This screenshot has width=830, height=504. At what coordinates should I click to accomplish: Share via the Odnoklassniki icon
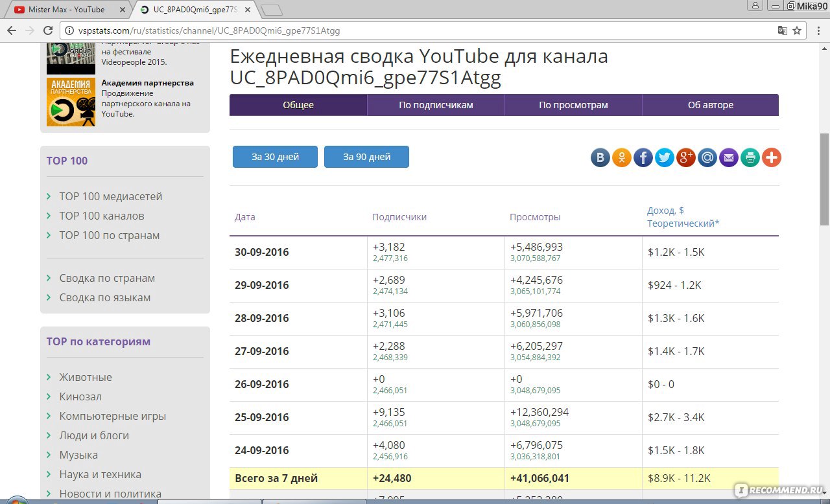coord(622,157)
